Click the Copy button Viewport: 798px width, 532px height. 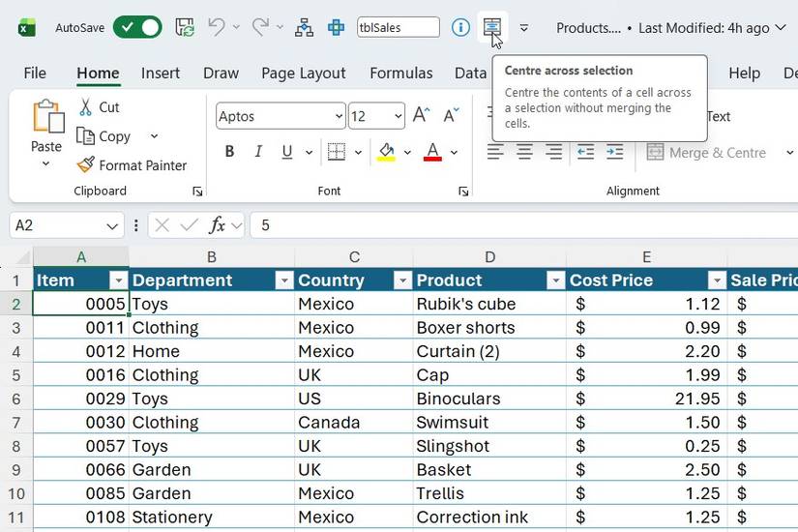point(104,136)
